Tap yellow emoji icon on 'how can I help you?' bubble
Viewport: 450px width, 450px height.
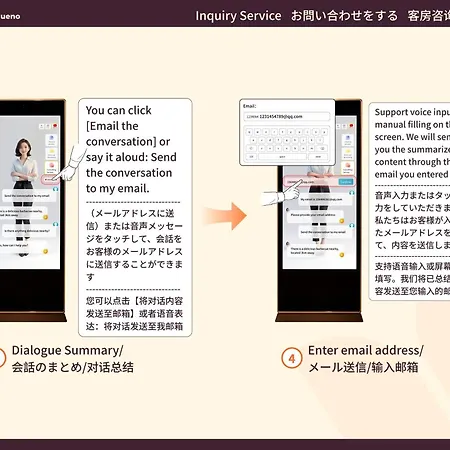(x=45, y=251)
